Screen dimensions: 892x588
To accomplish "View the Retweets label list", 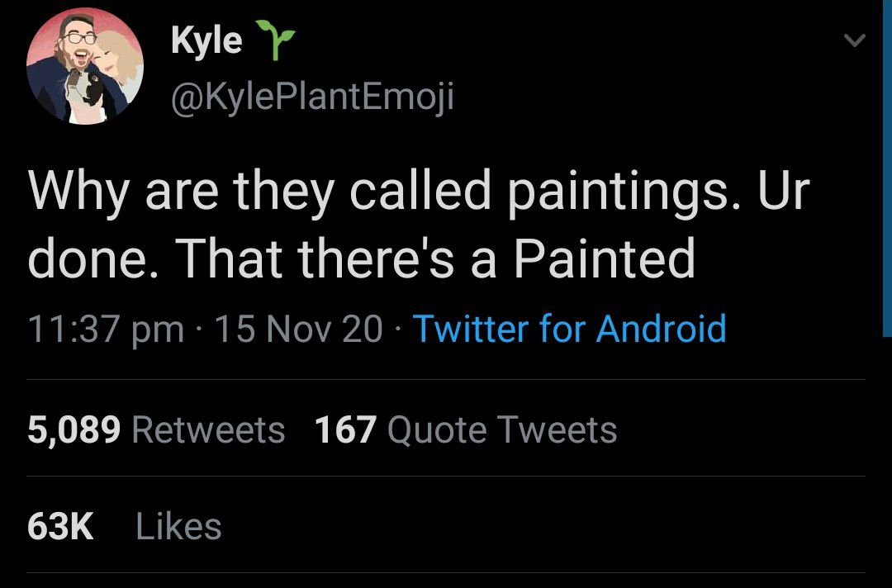I will point(208,430).
